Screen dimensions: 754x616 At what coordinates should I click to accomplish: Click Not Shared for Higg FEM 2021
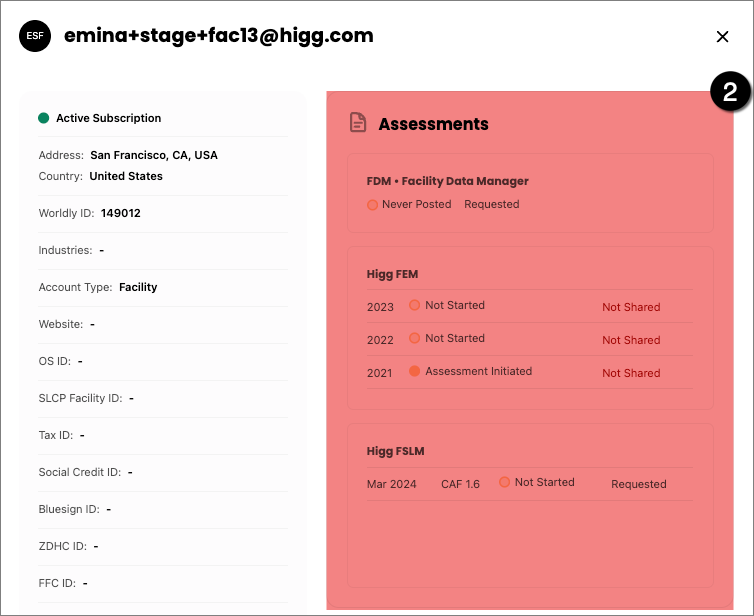[631, 373]
